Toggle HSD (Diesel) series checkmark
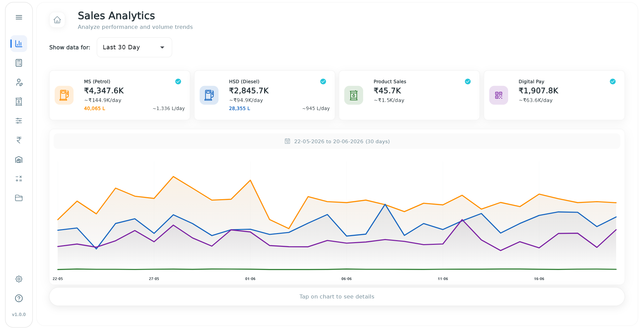The image size is (644, 329). point(323,81)
